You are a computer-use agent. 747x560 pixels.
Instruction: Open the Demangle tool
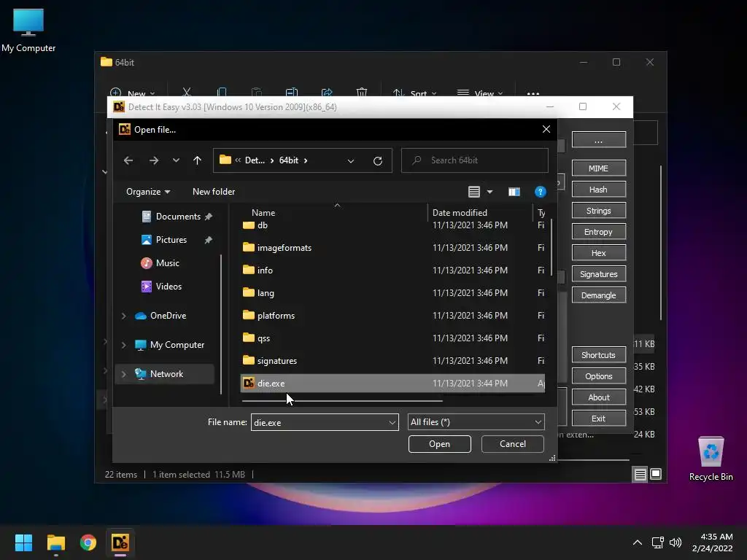(598, 295)
